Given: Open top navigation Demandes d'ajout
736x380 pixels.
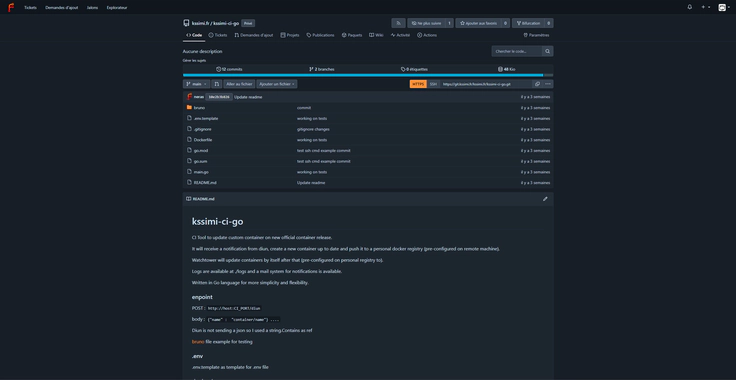Looking at the screenshot, I should click(x=61, y=8).
